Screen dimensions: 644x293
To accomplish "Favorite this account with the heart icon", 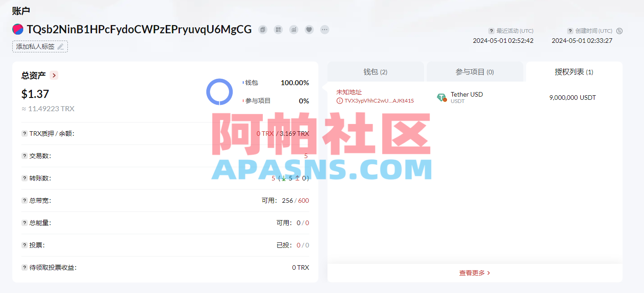I will (x=309, y=29).
